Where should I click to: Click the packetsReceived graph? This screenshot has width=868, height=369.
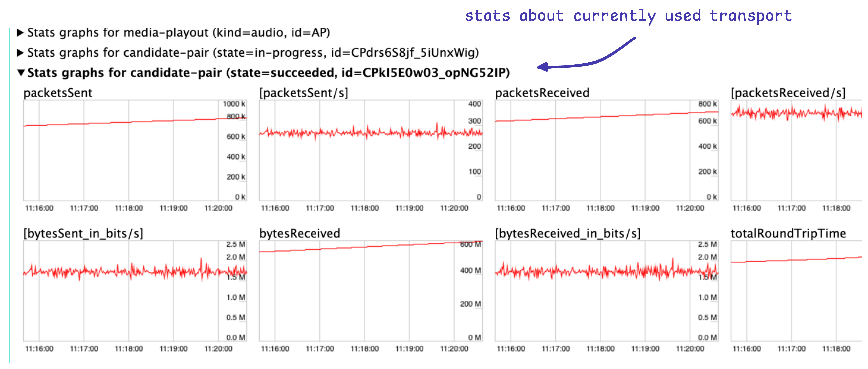tap(607, 150)
